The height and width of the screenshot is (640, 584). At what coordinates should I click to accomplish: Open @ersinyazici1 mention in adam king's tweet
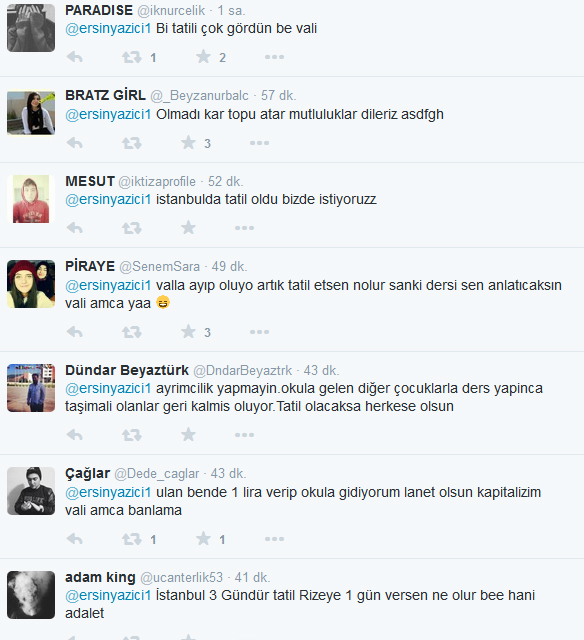click(x=108, y=596)
